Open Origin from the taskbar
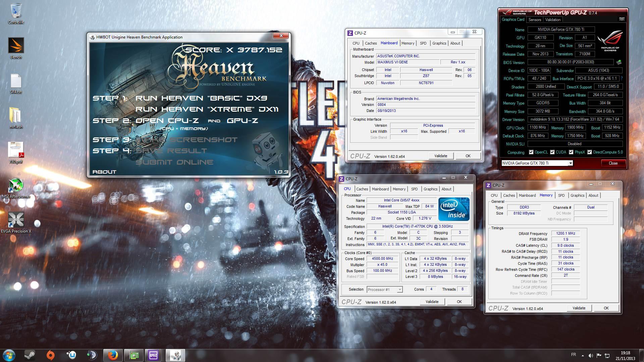Screen dimensions: 644x362 pos(50,355)
